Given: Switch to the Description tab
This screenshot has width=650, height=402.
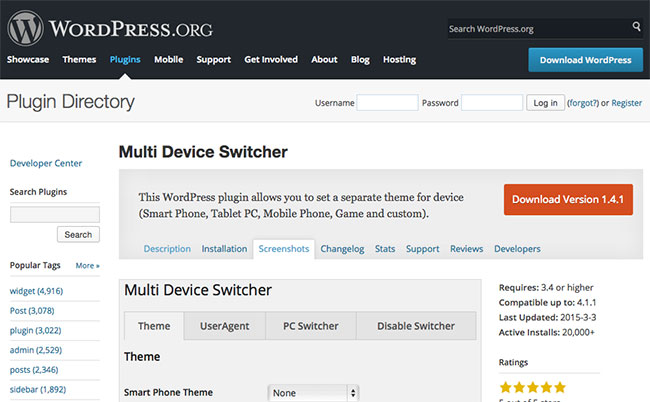Looking at the screenshot, I should [167, 249].
